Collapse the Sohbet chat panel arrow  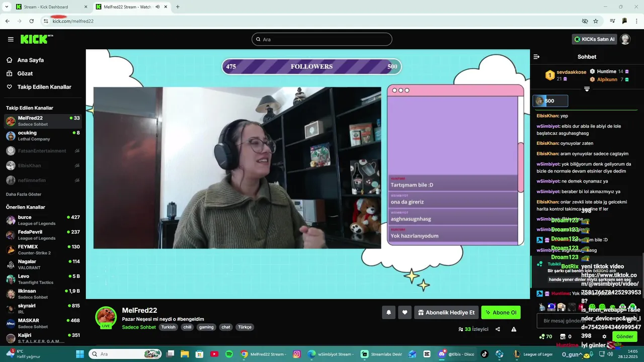[536, 57]
